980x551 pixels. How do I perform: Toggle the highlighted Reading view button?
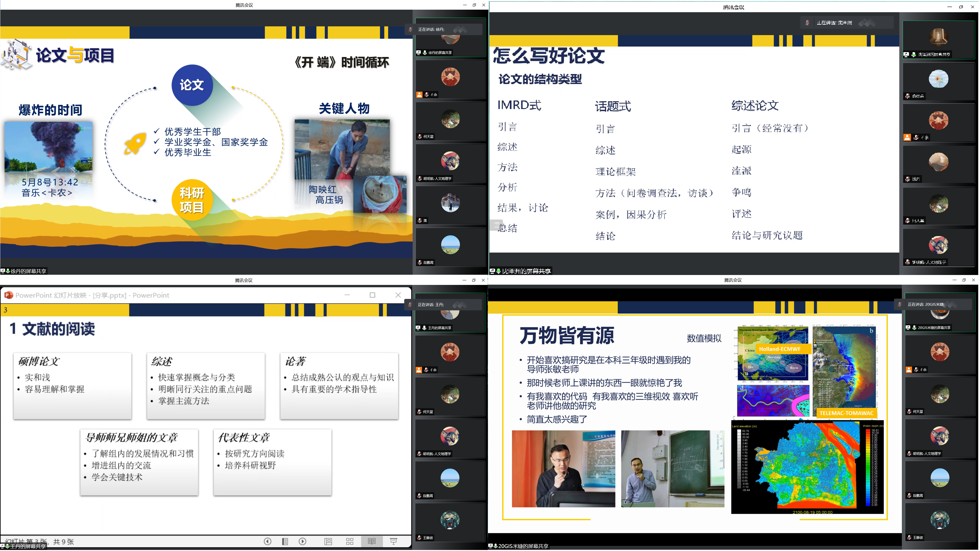coord(372,542)
